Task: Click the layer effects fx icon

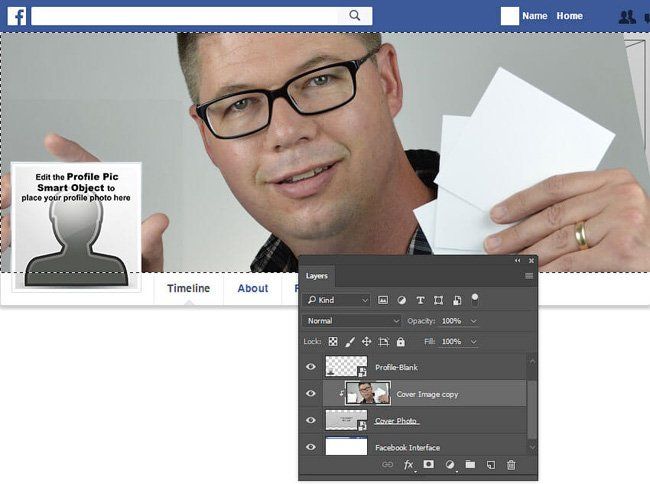Action: point(408,465)
